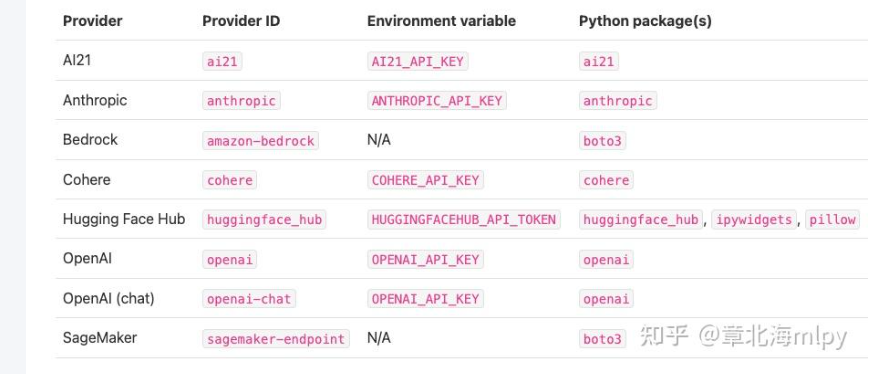
Task: Click "N/A" in the Bedrock row
Action: [x=379, y=140]
